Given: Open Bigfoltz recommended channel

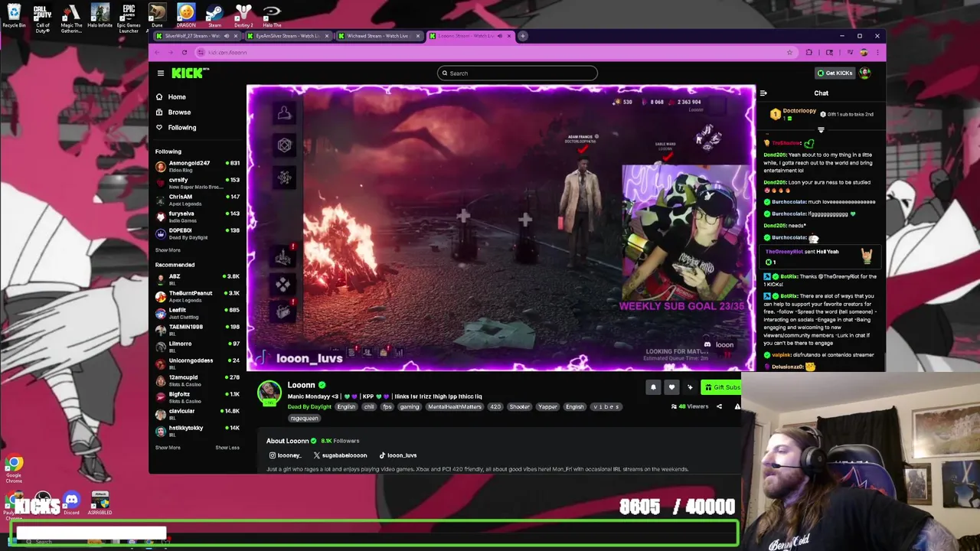Looking at the screenshot, I should pyautogui.click(x=198, y=397).
